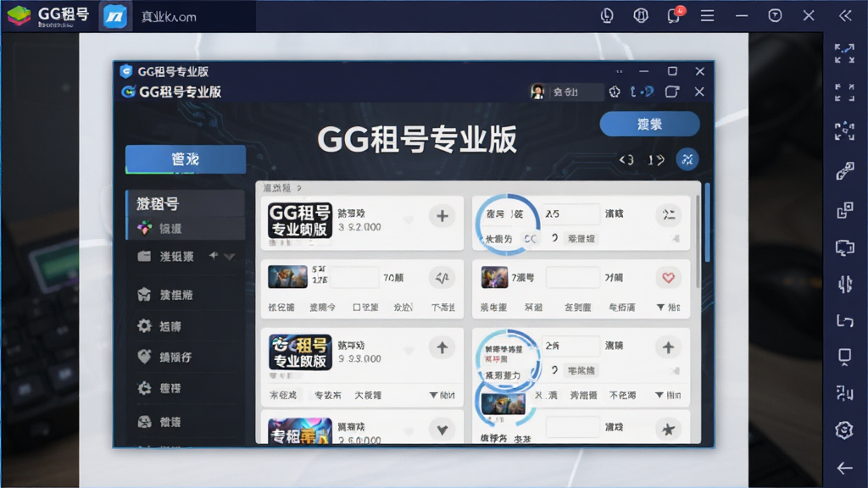The image size is (868, 488).
Task: Click the diagonal wrench-like icon in right toolbar
Action: (x=844, y=171)
